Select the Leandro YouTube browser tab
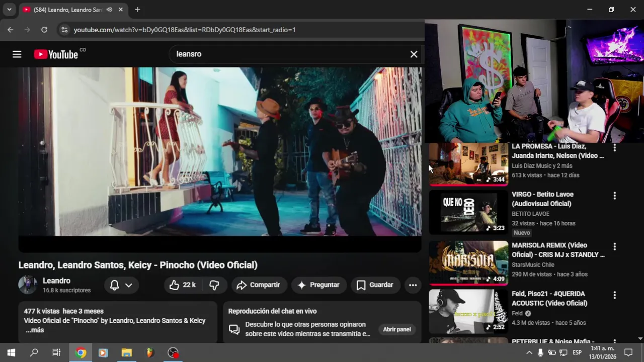Screen dimensions: 644x362 coord(73,10)
